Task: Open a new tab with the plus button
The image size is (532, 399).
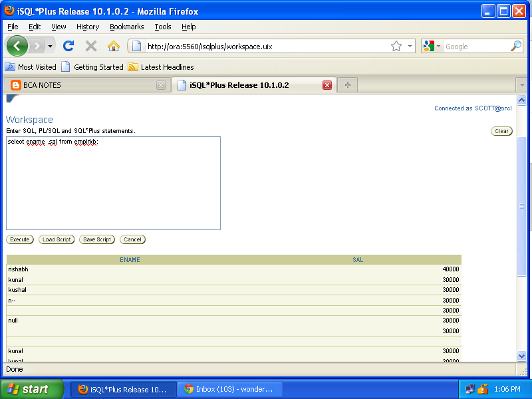Action: (347, 84)
